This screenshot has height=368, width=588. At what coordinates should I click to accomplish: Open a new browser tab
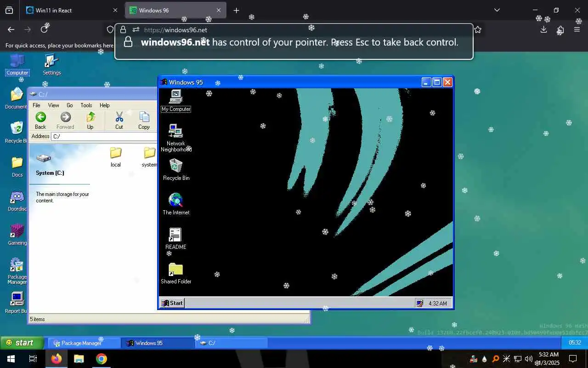click(236, 10)
